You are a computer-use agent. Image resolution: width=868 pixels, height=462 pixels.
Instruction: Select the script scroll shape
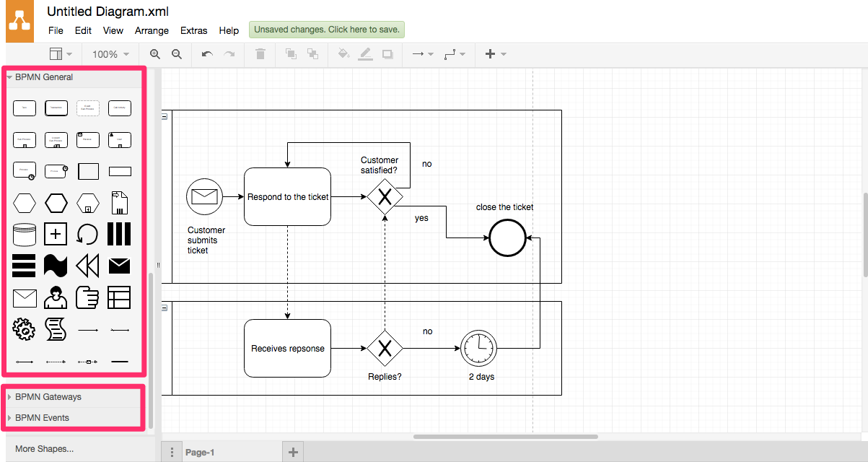[x=56, y=329]
